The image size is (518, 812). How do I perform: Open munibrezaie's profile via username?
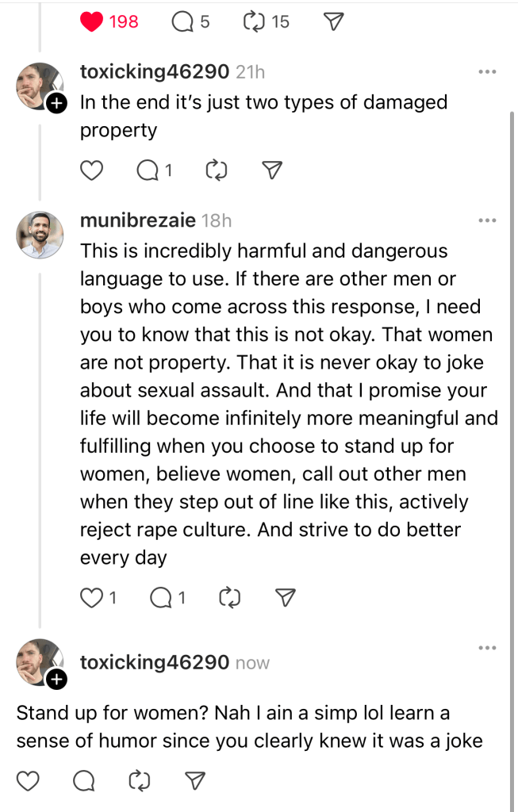pos(138,220)
